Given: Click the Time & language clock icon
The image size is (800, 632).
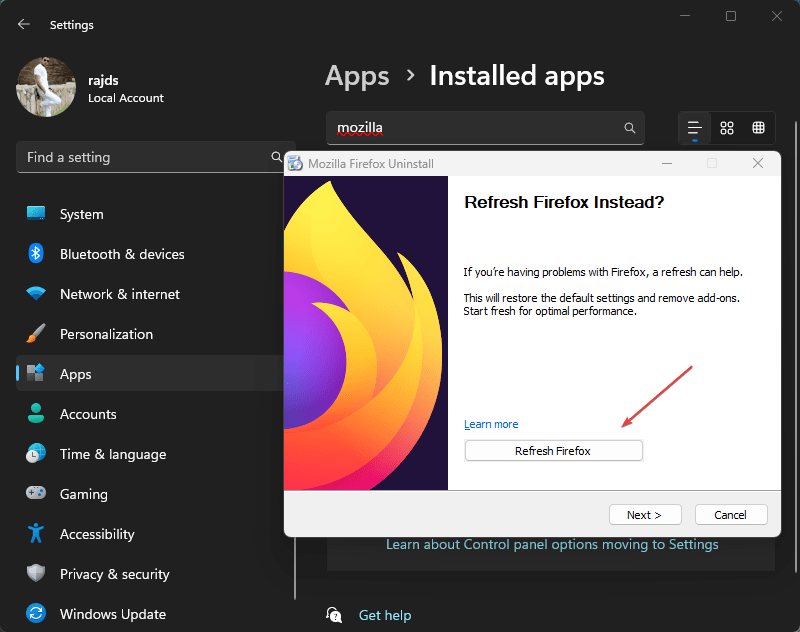Looking at the screenshot, I should (36, 453).
